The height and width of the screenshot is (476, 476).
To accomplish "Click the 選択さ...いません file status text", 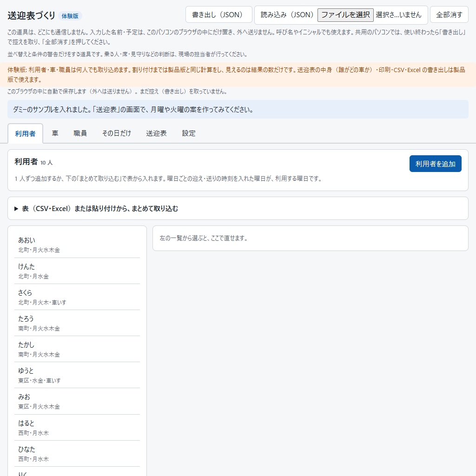I will tap(398, 15).
